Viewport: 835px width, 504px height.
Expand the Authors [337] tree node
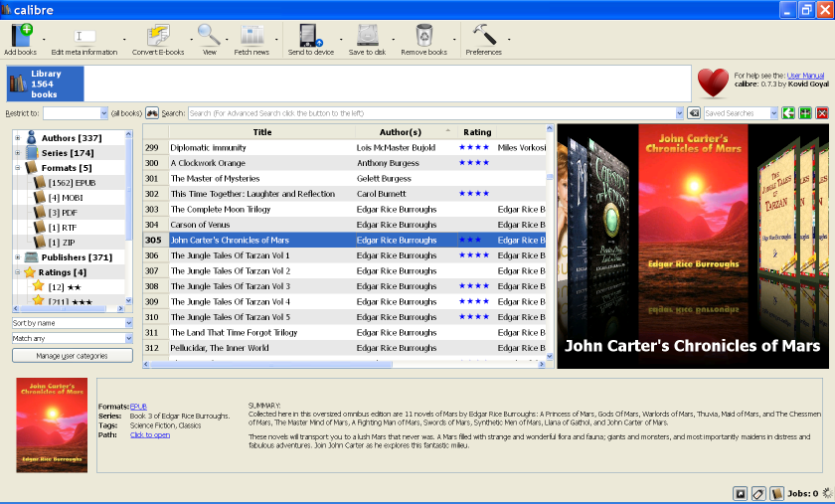[18, 138]
